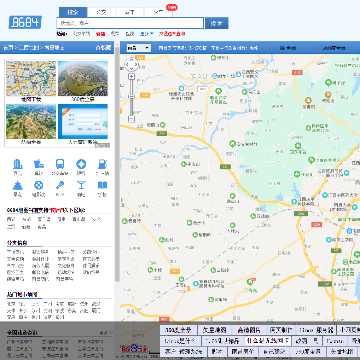Open the '网页制作' ad button
Image resolution: width=360 pixels, height=360 pixels.
pyautogui.click(x=281, y=330)
